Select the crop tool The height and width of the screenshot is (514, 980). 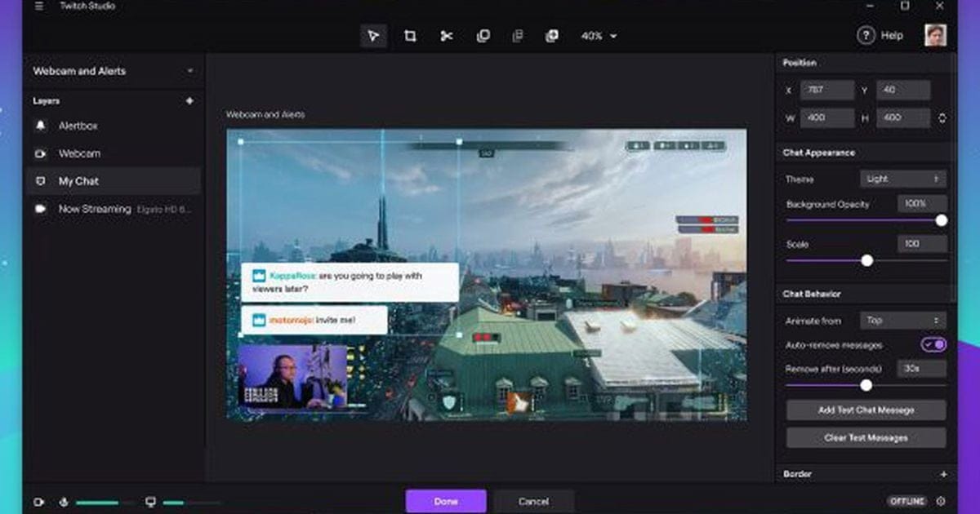[410, 36]
